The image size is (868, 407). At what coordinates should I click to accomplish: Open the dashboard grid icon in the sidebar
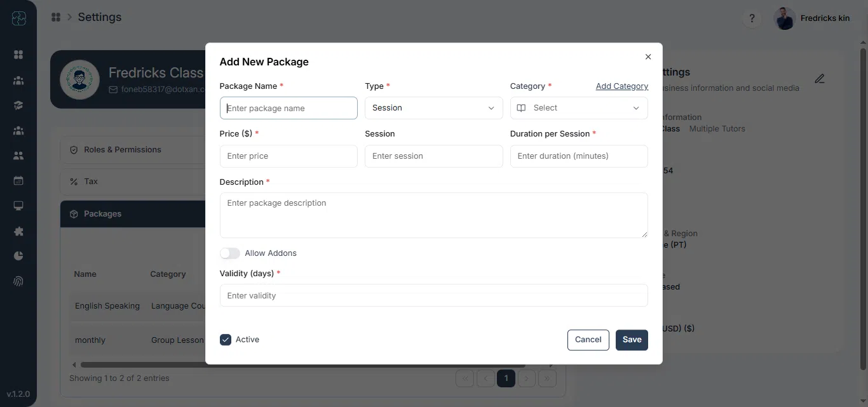tap(18, 55)
